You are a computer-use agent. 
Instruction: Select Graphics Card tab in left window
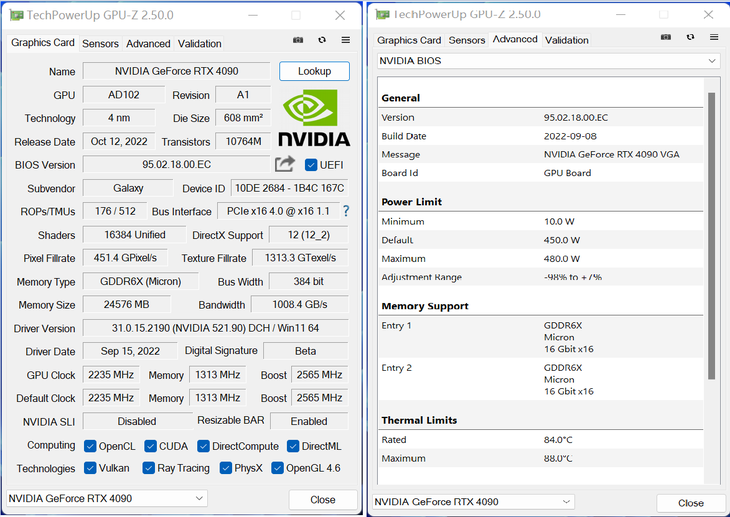tap(43, 42)
